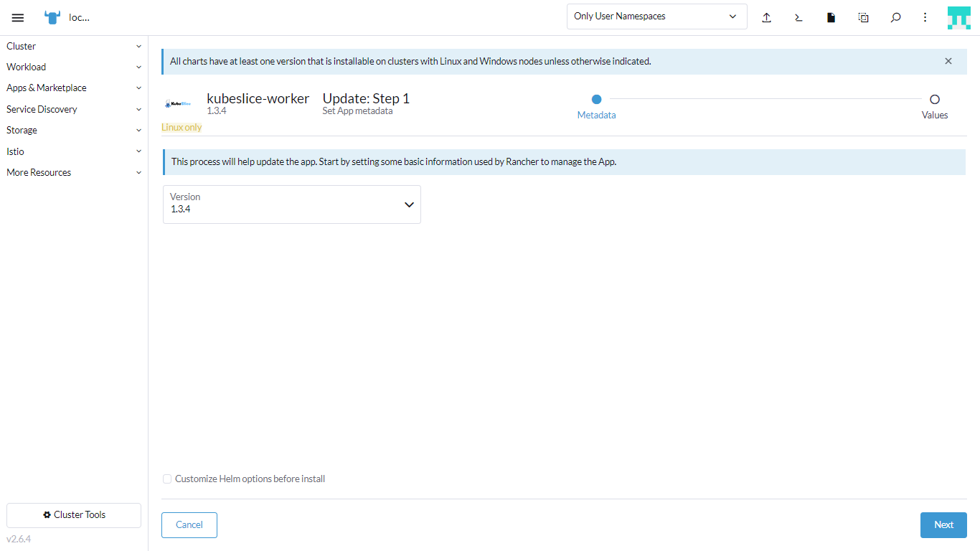980x551 pixels.
Task: Click the loc... cluster name text
Action: point(79,18)
